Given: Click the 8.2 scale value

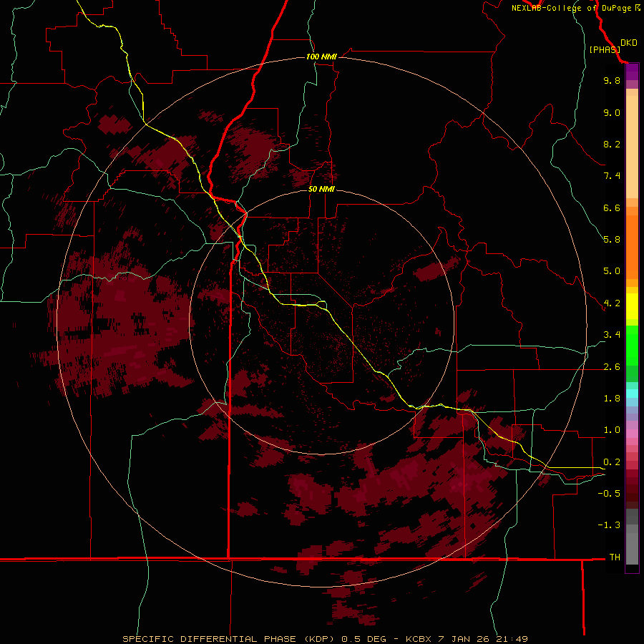Looking at the screenshot, I should [x=612, y=144].
